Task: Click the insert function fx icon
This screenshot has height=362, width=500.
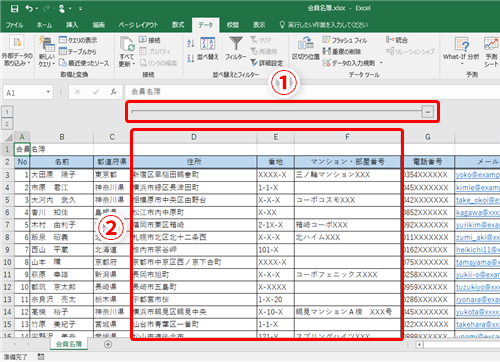Action: click(113, 92)
